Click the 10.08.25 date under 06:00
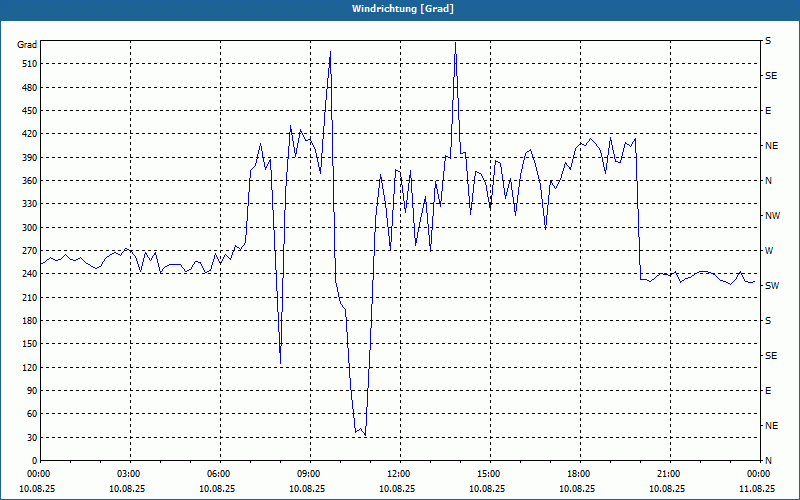 217,489
